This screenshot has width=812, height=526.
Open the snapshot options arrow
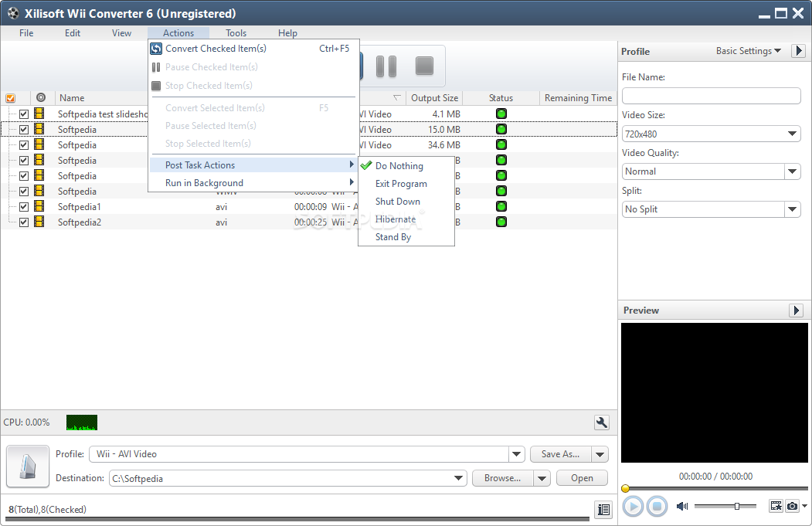(x=804, y=506)
